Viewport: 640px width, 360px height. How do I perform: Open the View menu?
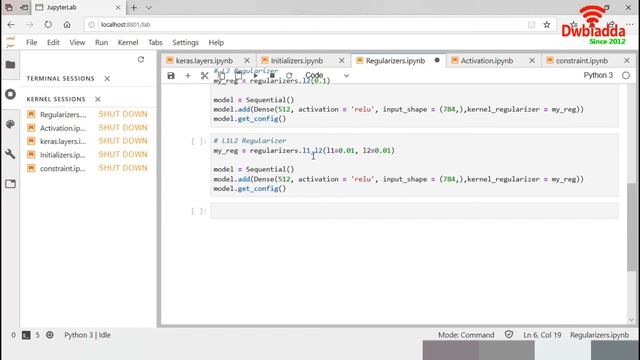77,42
